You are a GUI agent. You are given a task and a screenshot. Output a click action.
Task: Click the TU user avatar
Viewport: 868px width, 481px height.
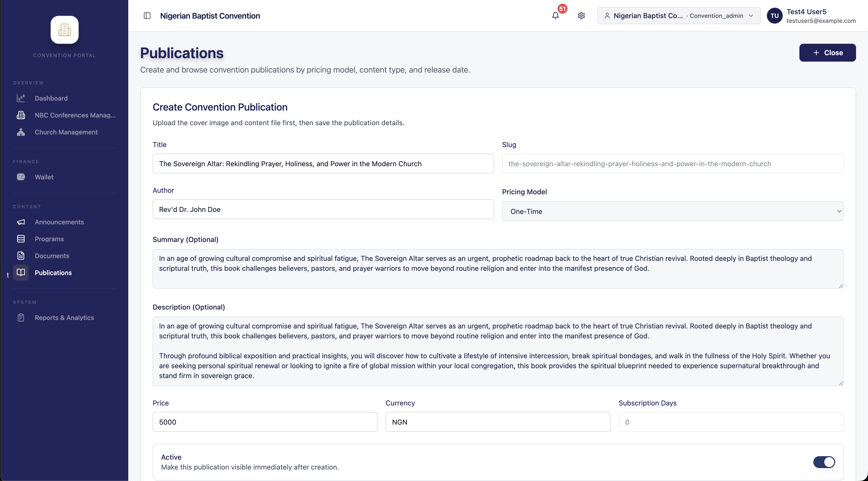[x=774, y=16]
